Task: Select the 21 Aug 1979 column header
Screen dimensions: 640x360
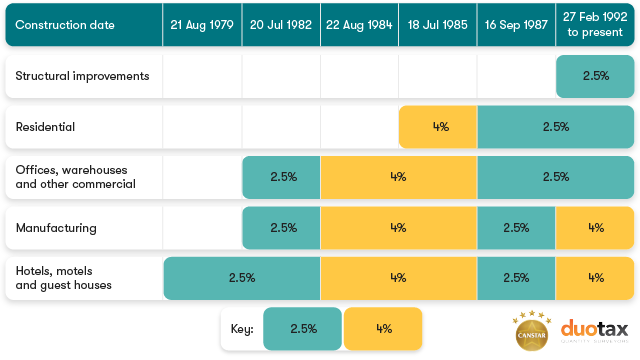Action: pyautogui.click(x=202, y=25)
